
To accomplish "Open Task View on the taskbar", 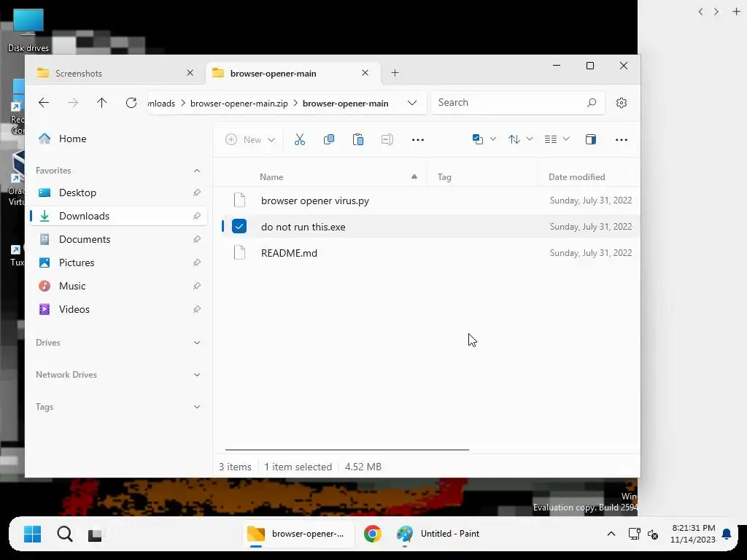I will click(95, 534).
